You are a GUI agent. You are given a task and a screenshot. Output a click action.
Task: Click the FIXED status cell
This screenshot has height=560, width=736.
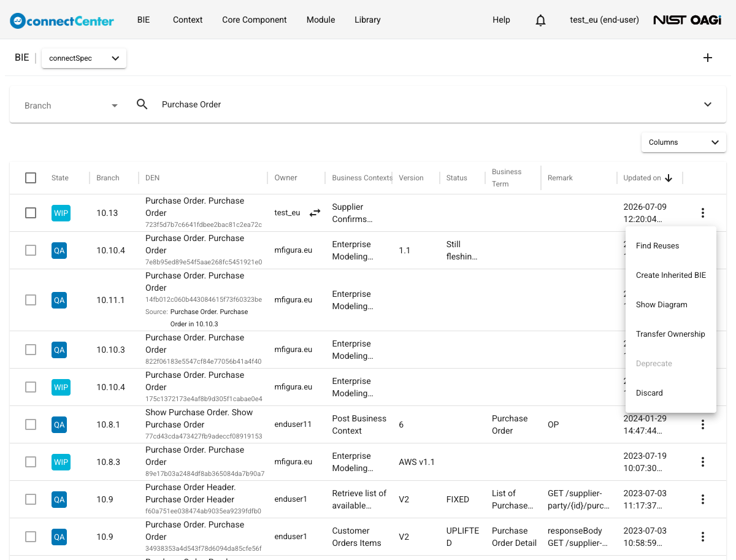458,499
